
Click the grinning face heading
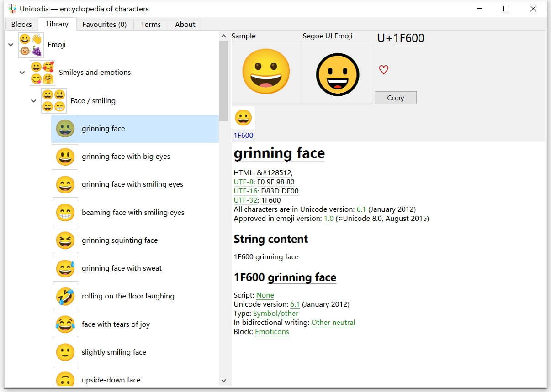[x=279, y=153]
